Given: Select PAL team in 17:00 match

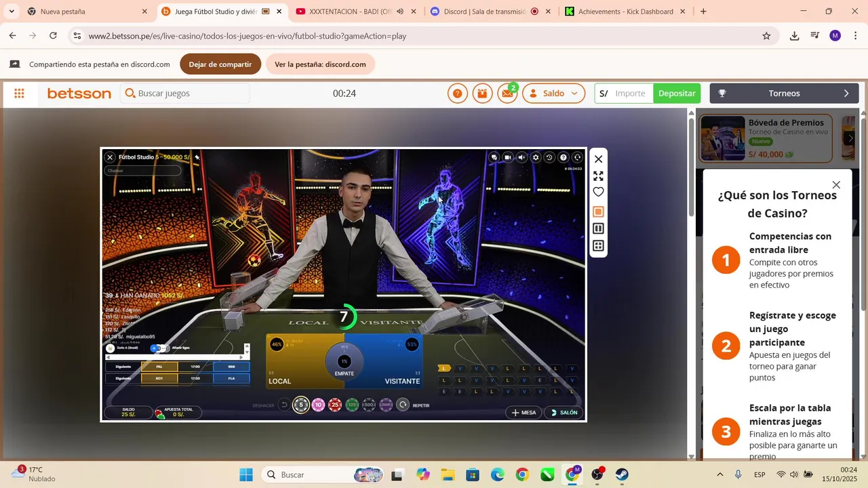Looking at the screenshot, I should pos(159,367).
